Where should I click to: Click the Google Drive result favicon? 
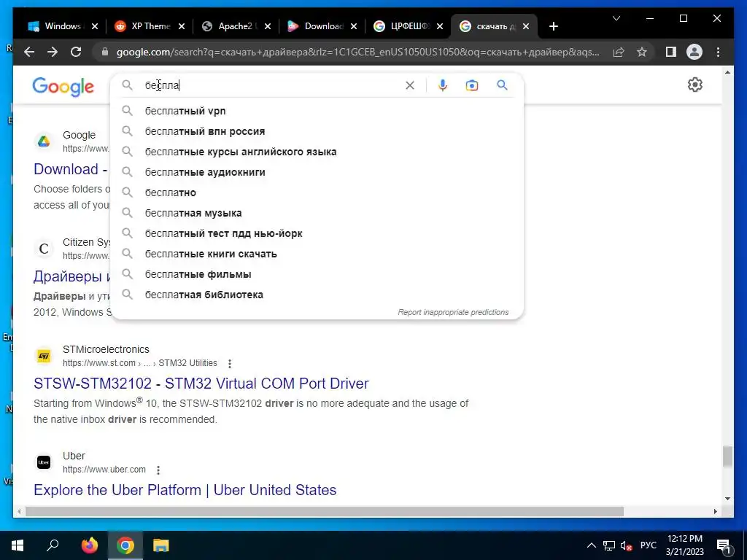44,141
